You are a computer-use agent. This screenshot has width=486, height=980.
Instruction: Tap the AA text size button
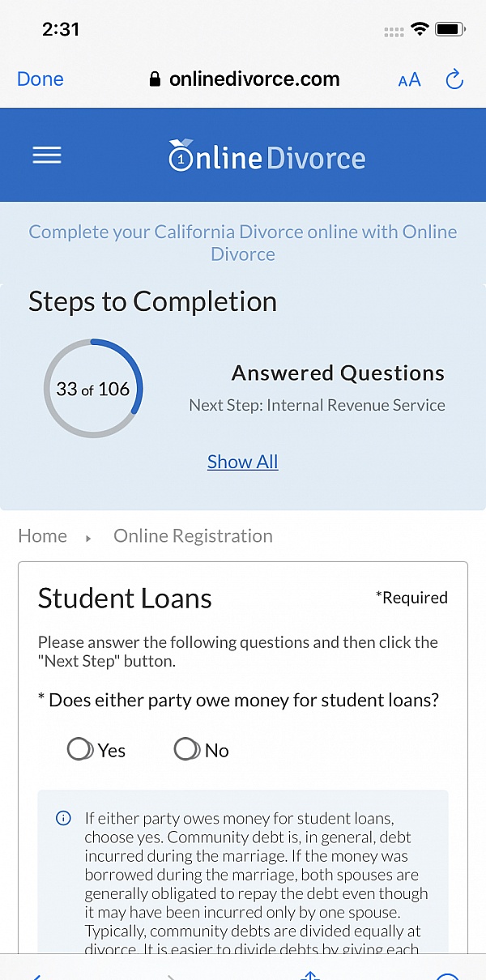[409, 79]
